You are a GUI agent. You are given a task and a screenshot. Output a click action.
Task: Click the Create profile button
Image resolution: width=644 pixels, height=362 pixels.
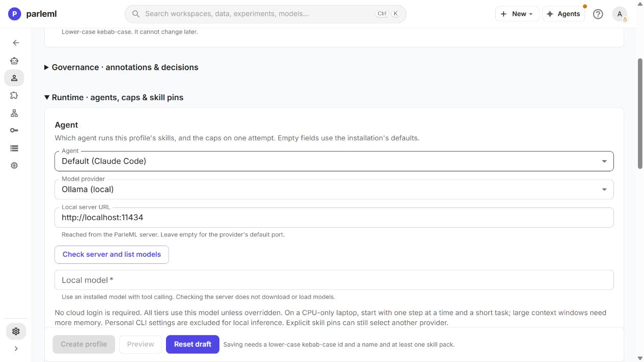tap(84, 344)
